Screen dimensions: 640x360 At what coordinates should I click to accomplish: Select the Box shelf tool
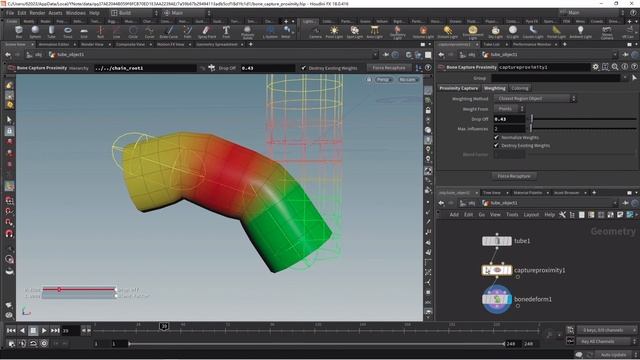(x=19, y=32)
